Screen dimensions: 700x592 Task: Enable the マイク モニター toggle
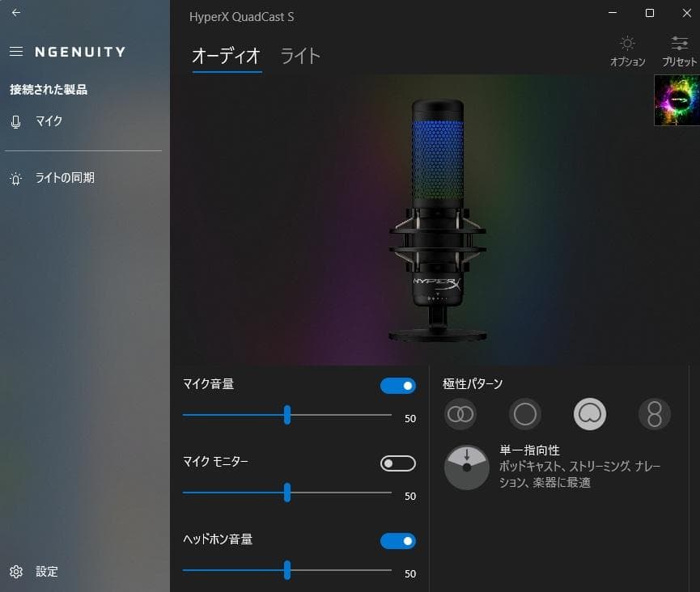[x=397, y=463]
